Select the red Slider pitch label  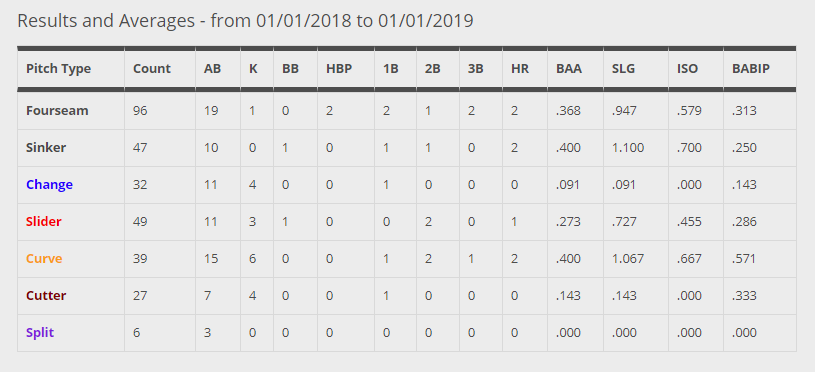click(x=44, y=221)
